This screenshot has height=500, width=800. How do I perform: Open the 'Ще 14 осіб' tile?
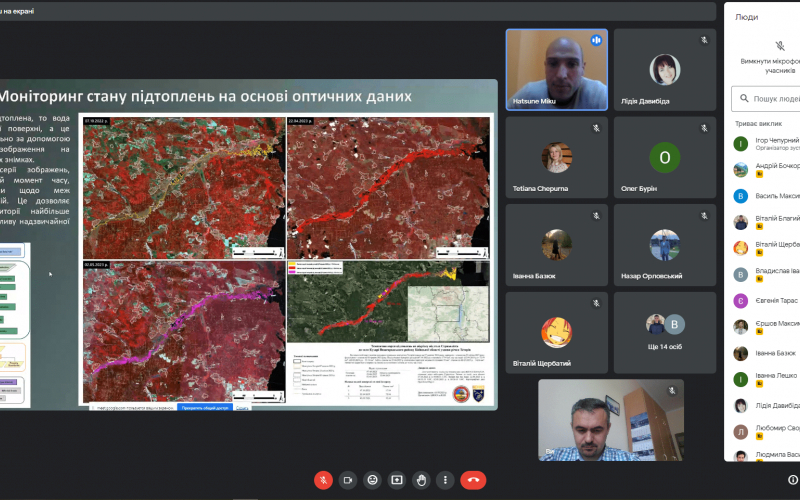coord(665,333)
